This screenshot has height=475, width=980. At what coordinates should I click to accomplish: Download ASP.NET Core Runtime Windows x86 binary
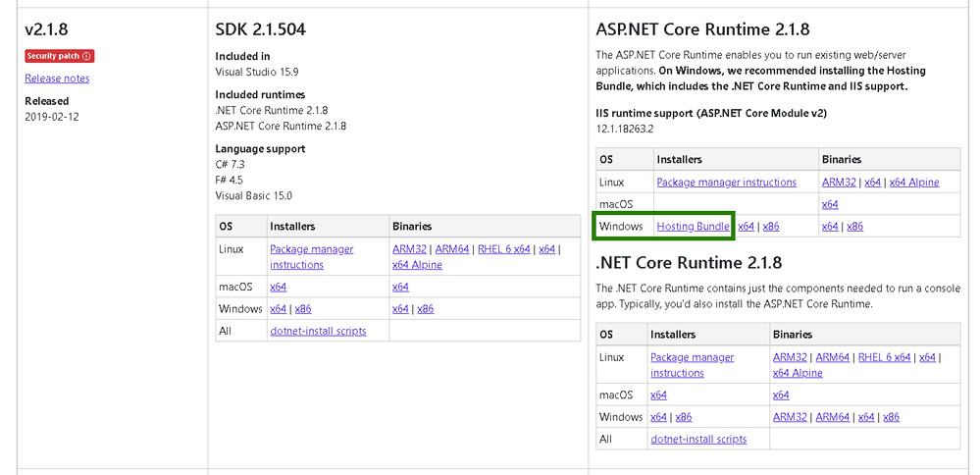coord(854,227)
